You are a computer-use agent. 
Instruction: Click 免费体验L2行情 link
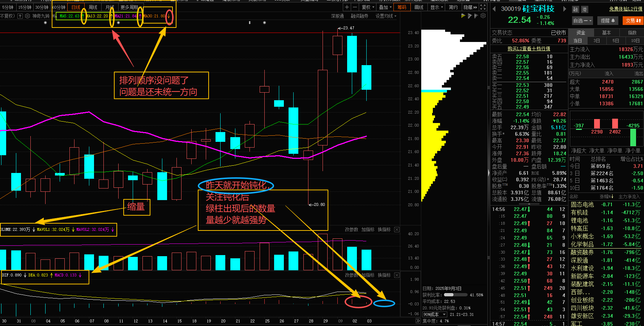(x=626, y=9)
